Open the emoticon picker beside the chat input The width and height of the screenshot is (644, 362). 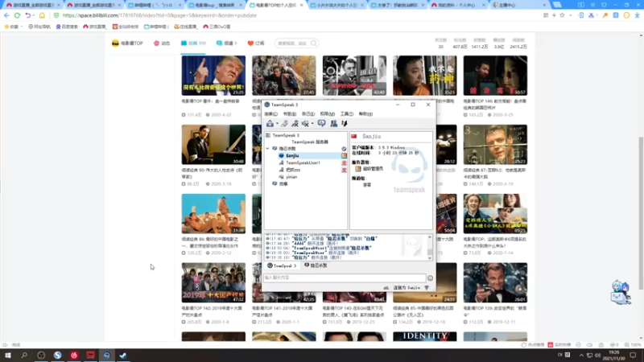pos(430,278)
